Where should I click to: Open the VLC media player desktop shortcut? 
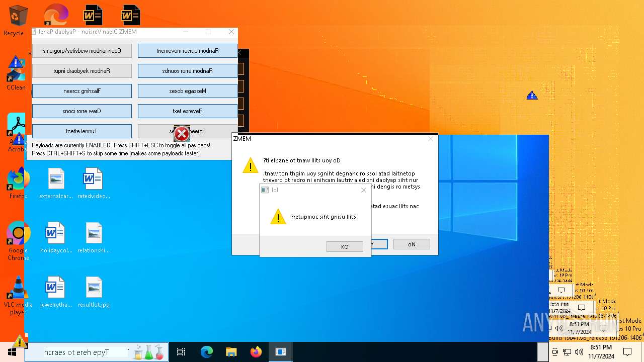(x=18, y=296)
